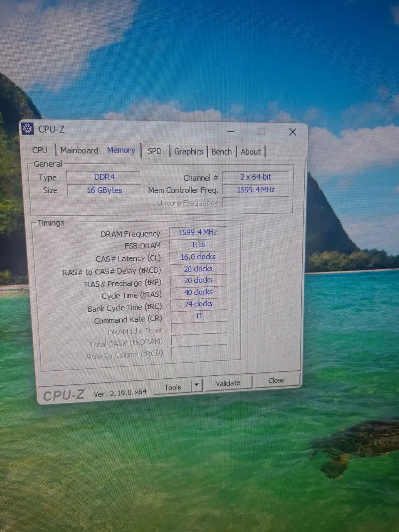Click the DRAM Frequency label
This screenshot has width=399, height=532.
point(130,234)
